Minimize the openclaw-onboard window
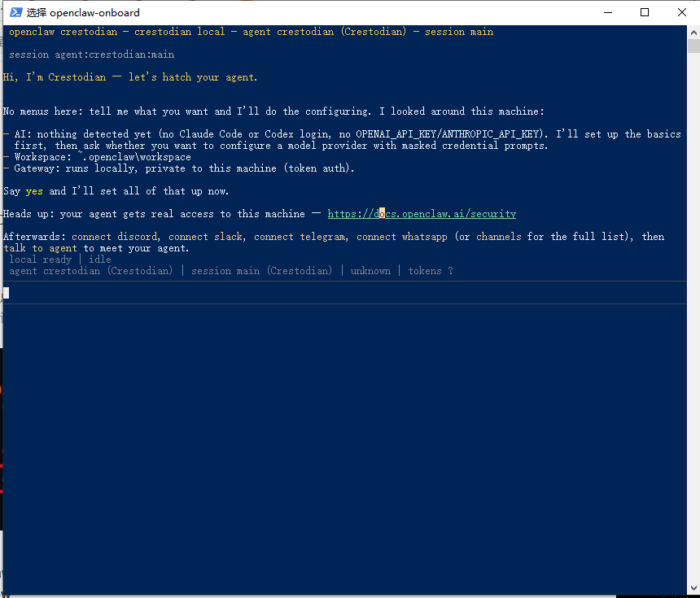This screenshot has width=700, height=598. coord(608,12)
